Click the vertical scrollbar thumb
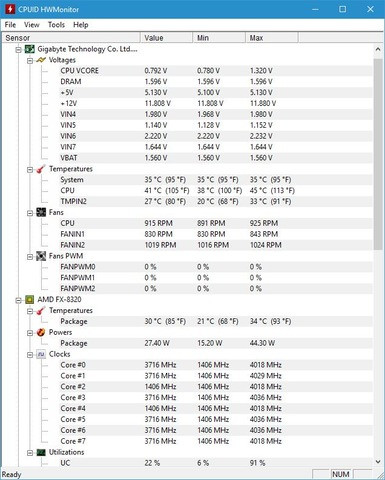Screen dimensions: 385x480 click(378, 154)
